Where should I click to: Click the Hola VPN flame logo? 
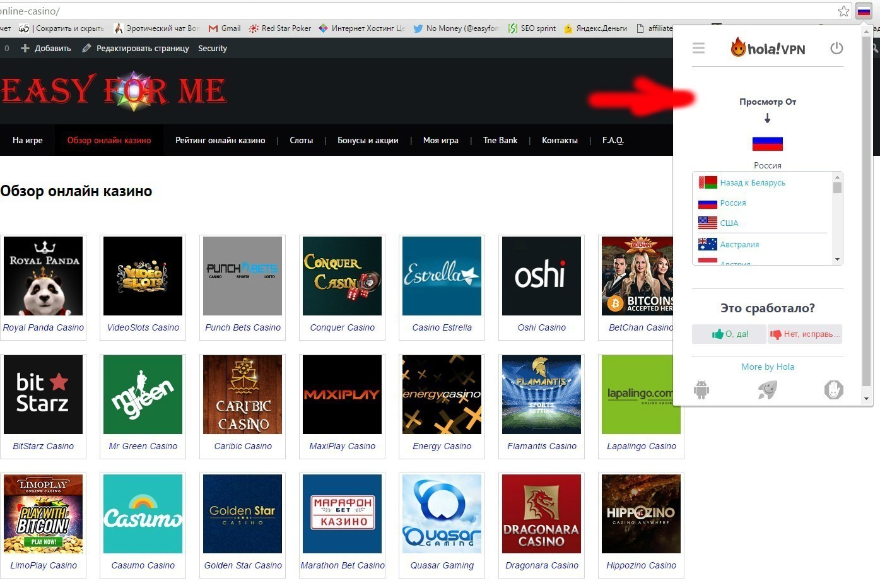pos(738,47)
